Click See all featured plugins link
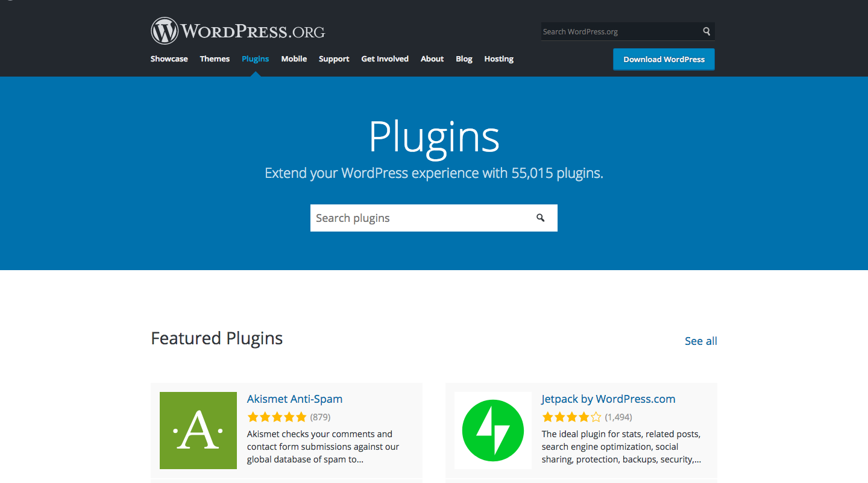868x483 pixels. coord(701,341)
